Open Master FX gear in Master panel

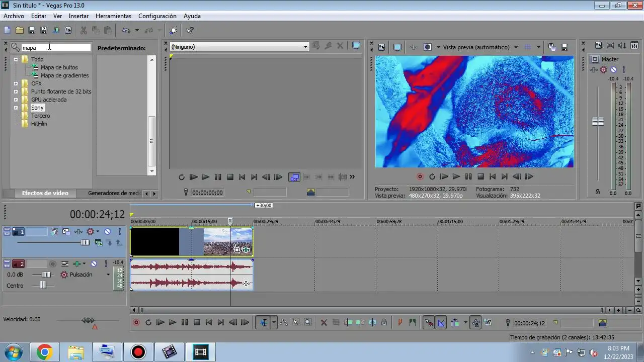(603, 70)
